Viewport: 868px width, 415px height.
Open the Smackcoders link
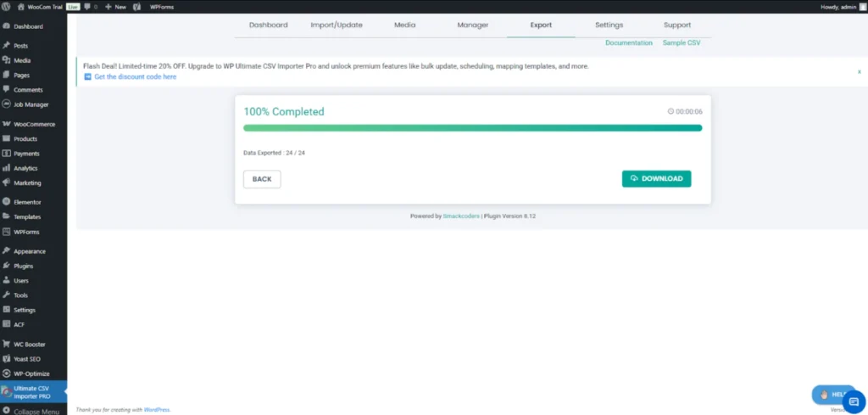coord(461,216)
